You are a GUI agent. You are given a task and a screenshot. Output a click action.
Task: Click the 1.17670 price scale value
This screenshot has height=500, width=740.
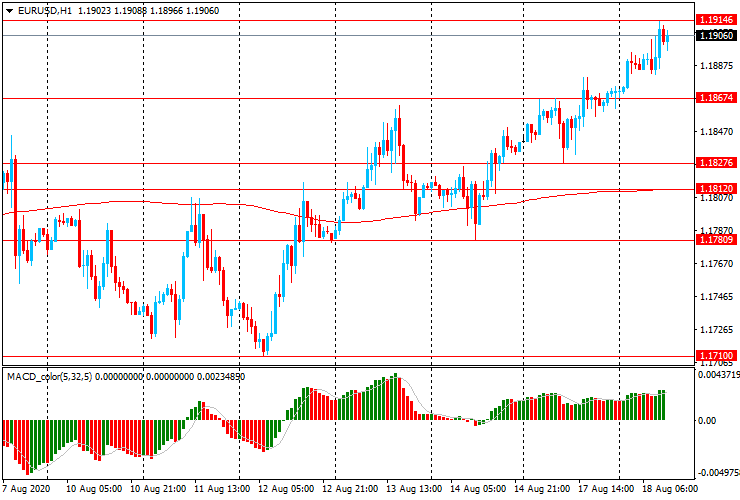(x=717, y=263)
